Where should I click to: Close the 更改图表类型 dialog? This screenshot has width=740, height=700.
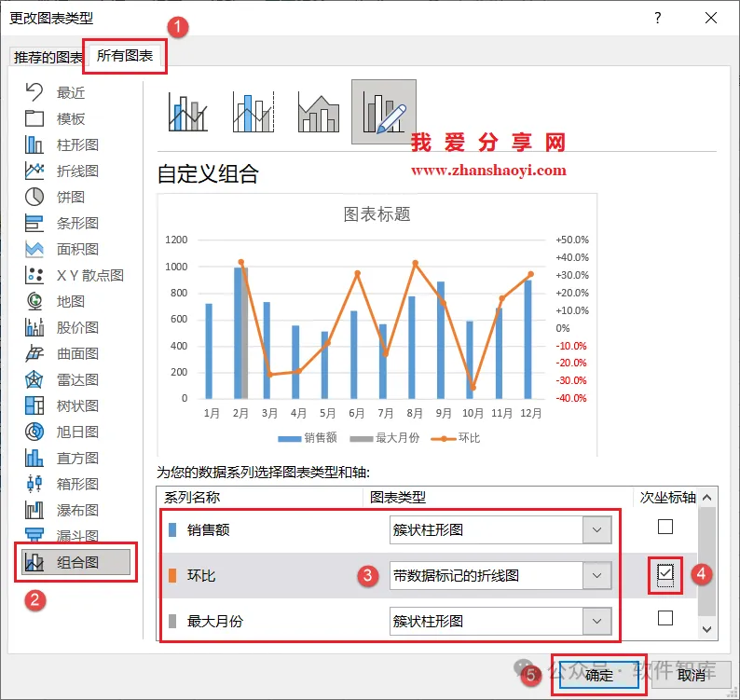tap(711, 18)
